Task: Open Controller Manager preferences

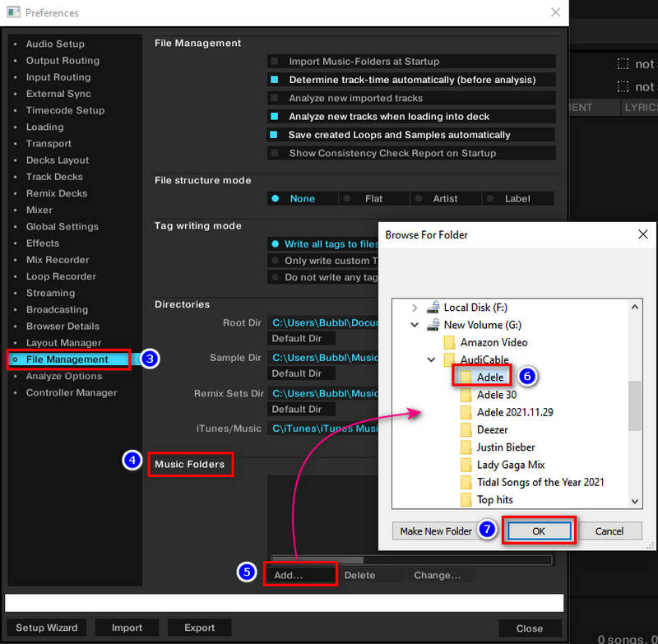Action: click(x=72, y=393)
